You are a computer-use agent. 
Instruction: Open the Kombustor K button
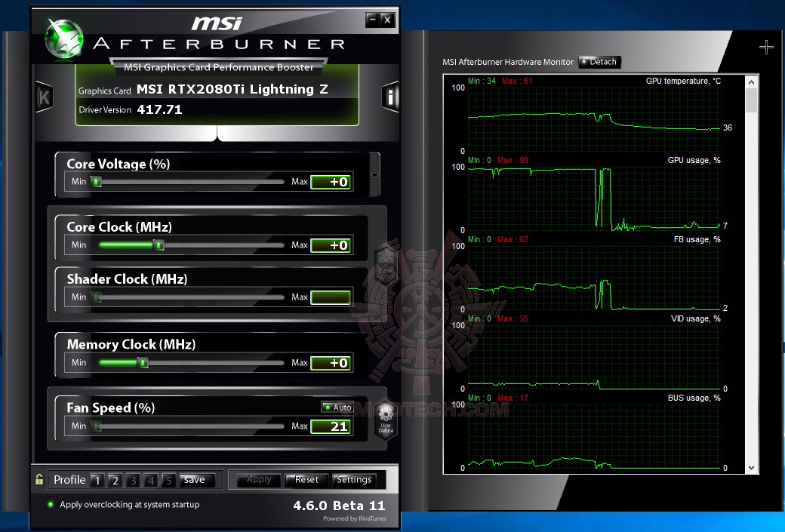point(44,97)
